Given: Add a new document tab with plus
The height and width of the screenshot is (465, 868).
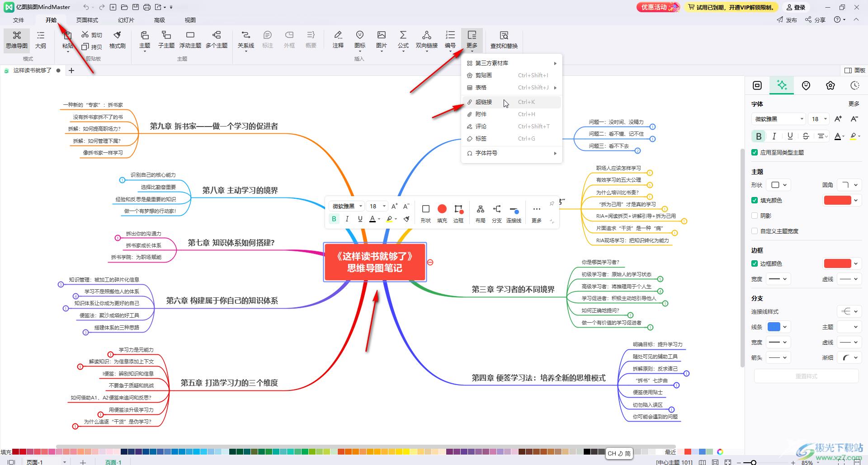Looking at the screenshot, I should point(71,70).
